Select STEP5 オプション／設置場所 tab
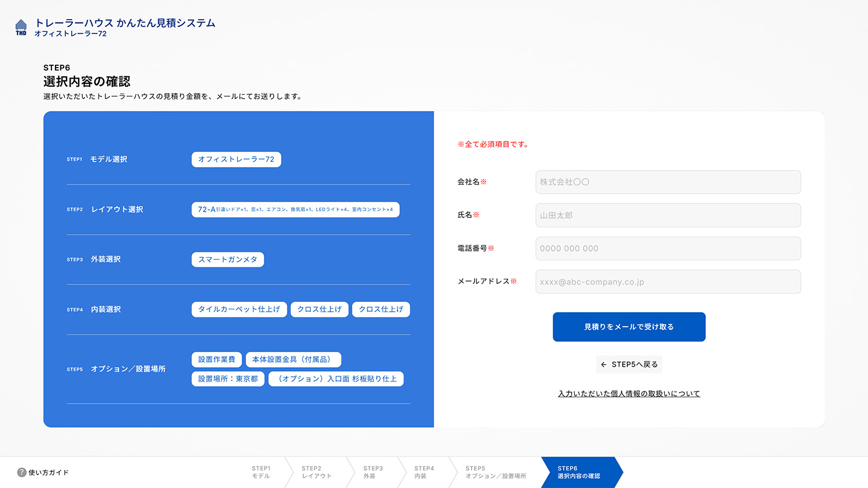This screenshot has height=488, width=868. point(496,472)
